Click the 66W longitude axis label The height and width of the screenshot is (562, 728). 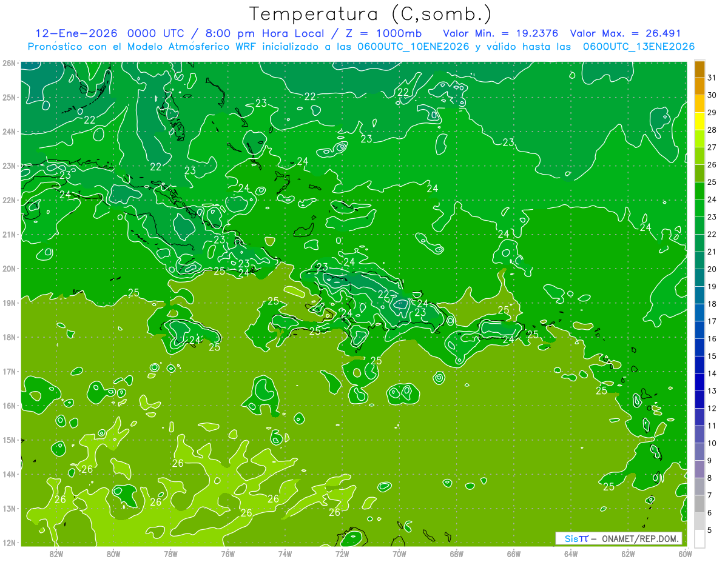pos(514,553)
